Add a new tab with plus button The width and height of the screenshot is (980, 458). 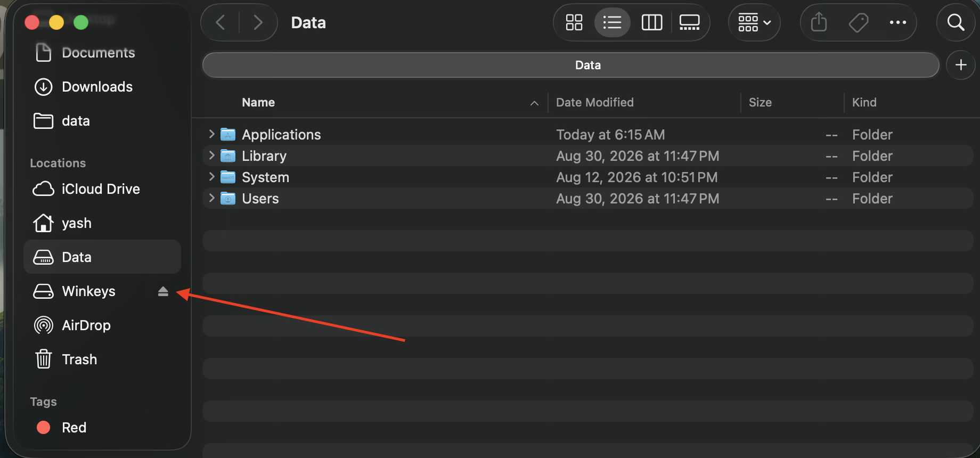click(961, 65)
